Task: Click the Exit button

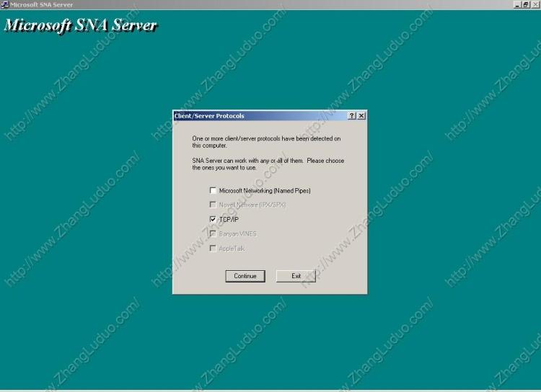Action: pyautogui.click(x=296, y=276)
